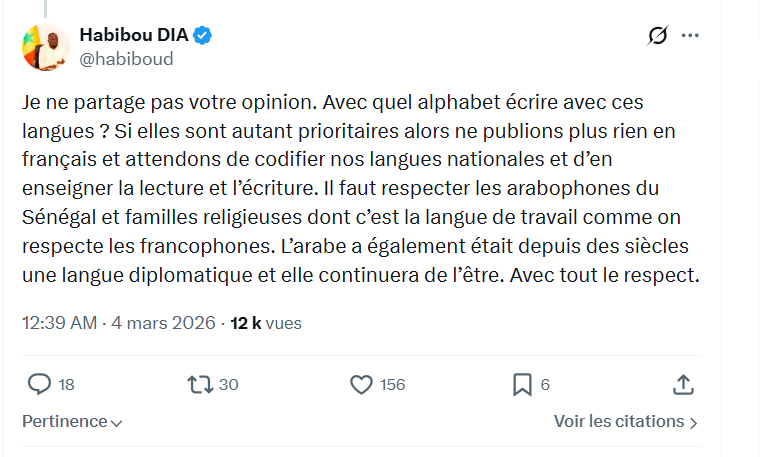Viewport: 760px width, 457px height.
Task: Click the blue verified badge
Action: 203,36
